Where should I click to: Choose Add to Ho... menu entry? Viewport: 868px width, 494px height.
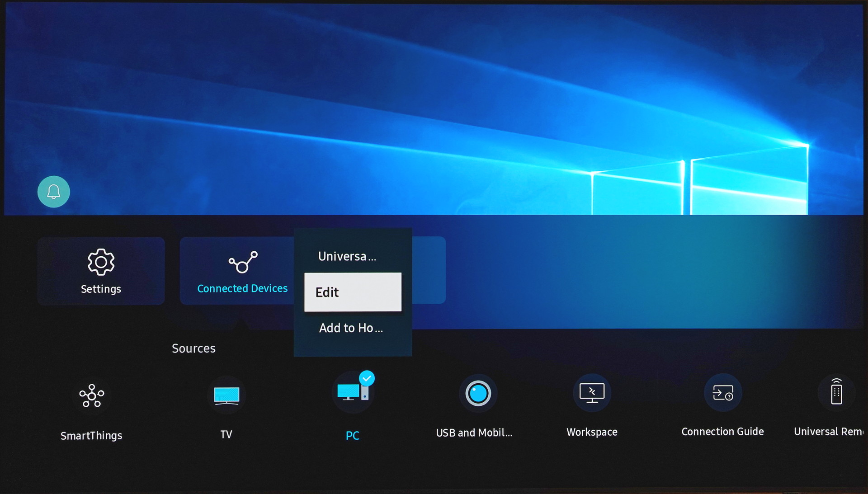351,328
